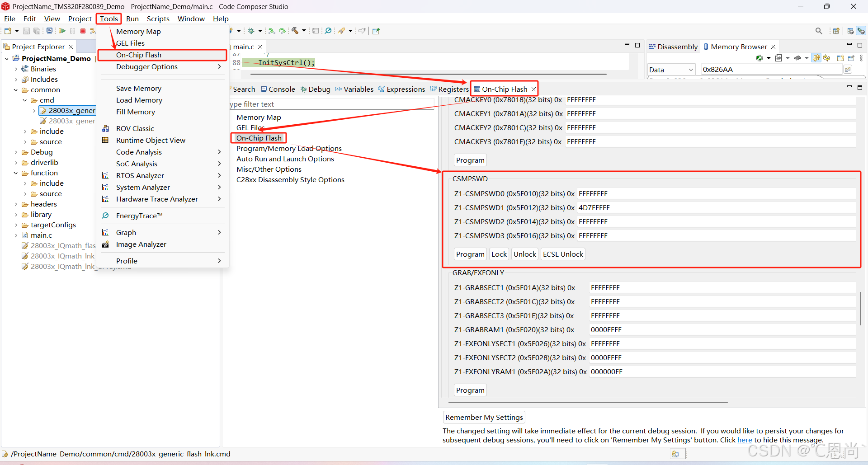This screenshot has height=465, width=868.
Task: Collapse the common folder
Action: coord(16,90)
